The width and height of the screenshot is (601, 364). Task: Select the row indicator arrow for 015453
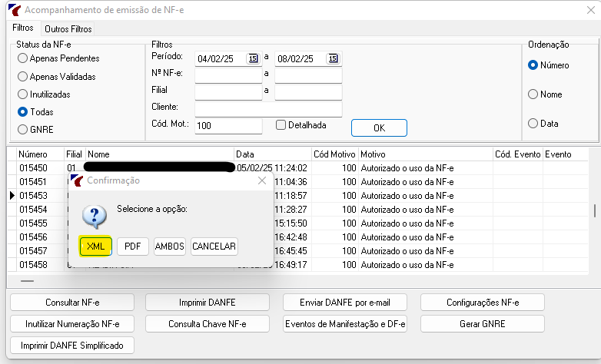click(x=12, y=195)
